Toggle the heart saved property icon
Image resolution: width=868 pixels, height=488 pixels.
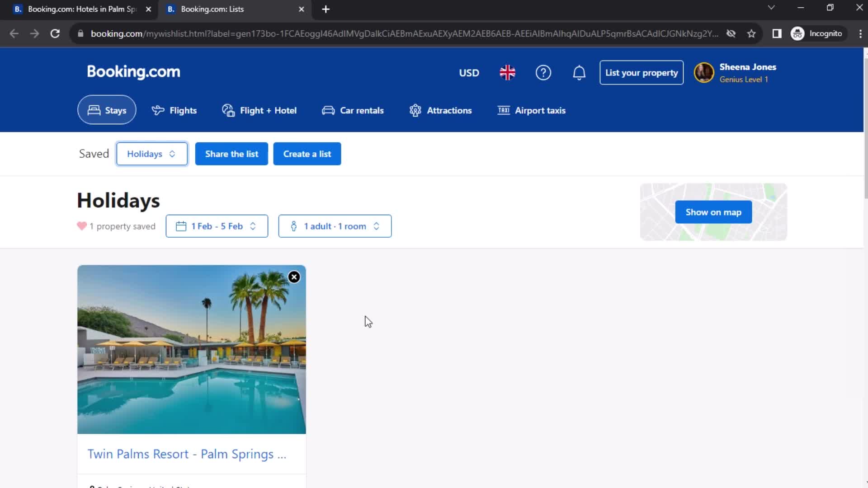click(82, 226)
